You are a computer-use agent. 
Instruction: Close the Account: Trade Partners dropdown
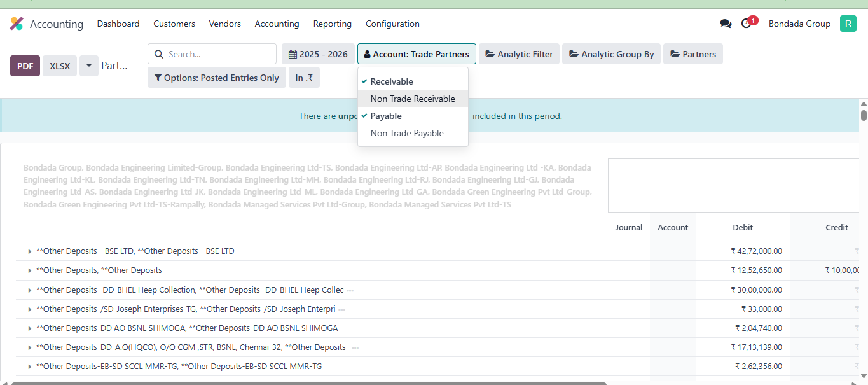(417, 54)
